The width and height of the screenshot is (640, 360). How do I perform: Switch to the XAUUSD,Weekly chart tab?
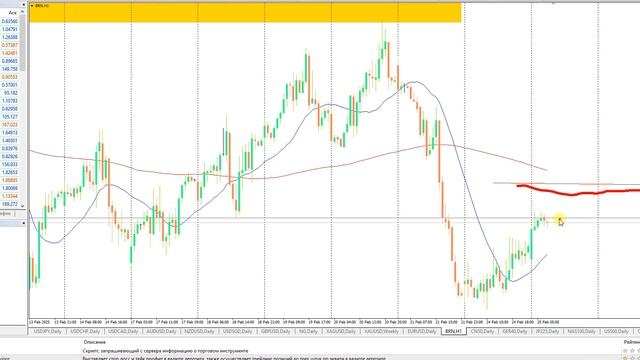click(382, 331)
